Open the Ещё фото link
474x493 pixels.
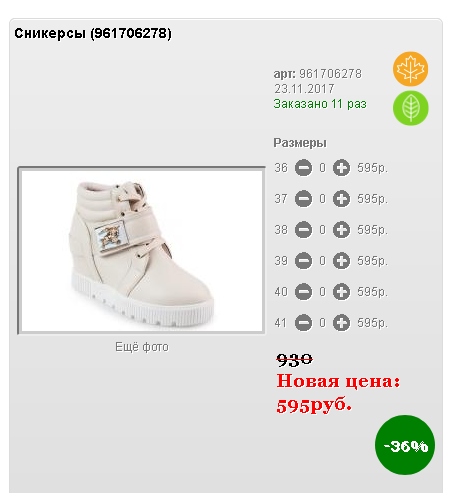(x=142, y=347)
